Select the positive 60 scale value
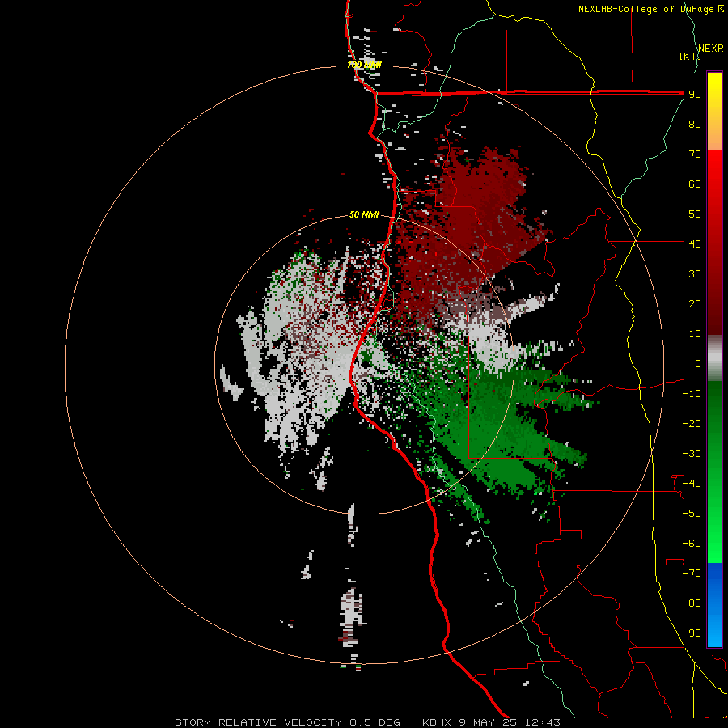This screenshot has height=728, width=728. click(x=695, y=184)
